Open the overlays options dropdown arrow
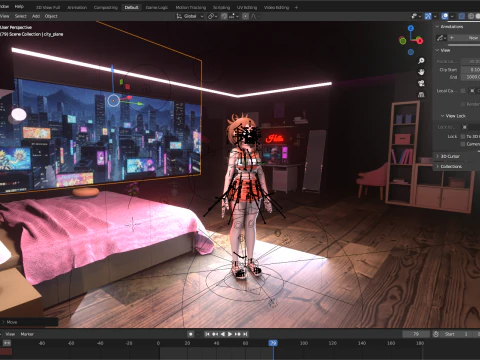 tap(452, 16)
